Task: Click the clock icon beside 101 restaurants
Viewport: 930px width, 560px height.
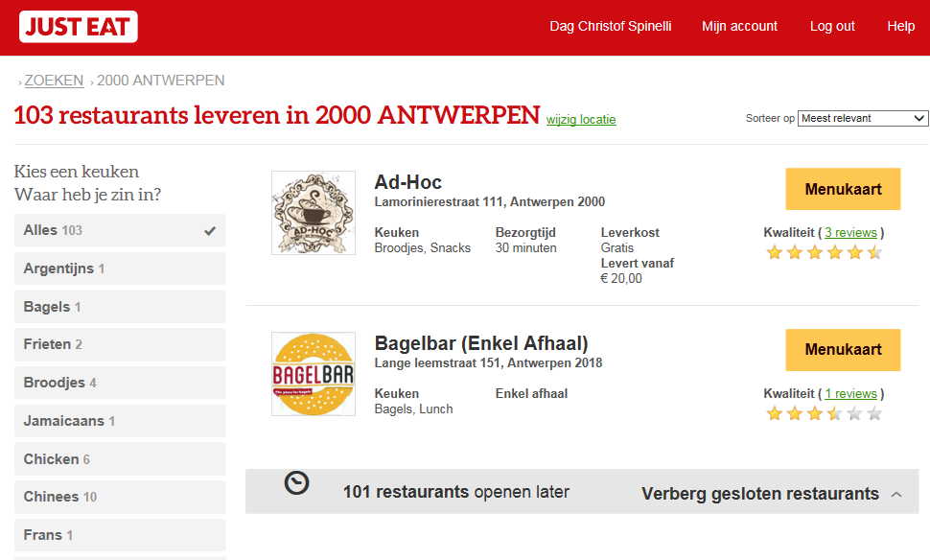Action: pyautogui.click(x=297, y=484)
